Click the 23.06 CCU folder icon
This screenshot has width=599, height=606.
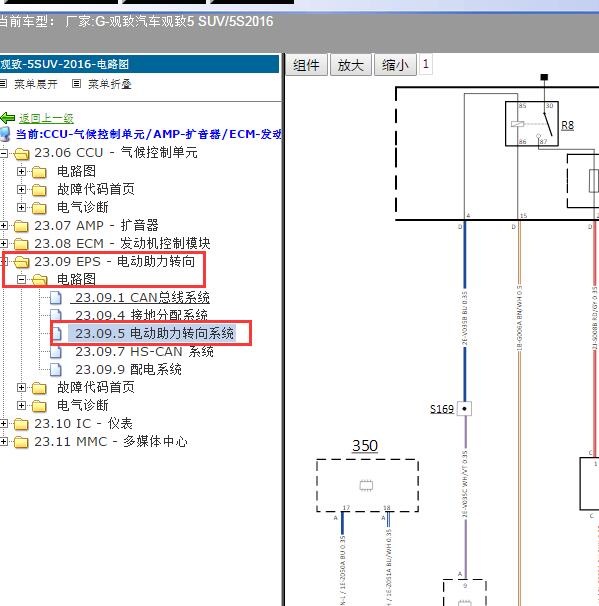(22, 154)
